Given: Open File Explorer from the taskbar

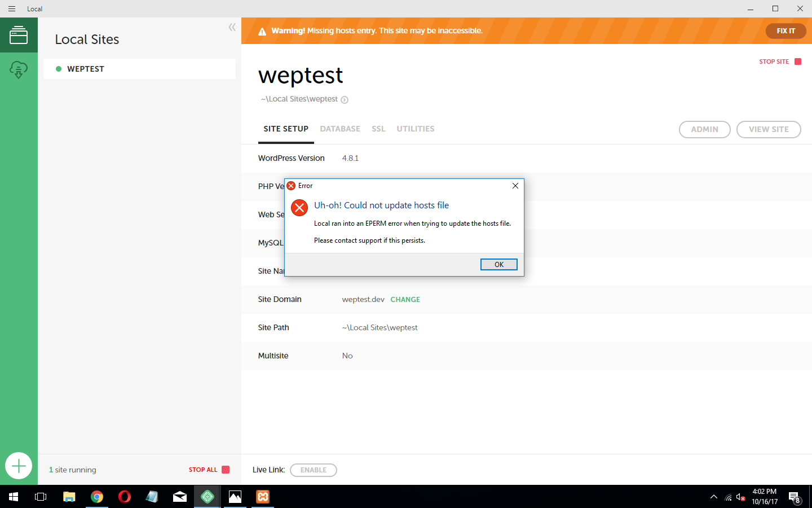Looking at the screenshot, I should pyautogui.click(x=69, y=497).
